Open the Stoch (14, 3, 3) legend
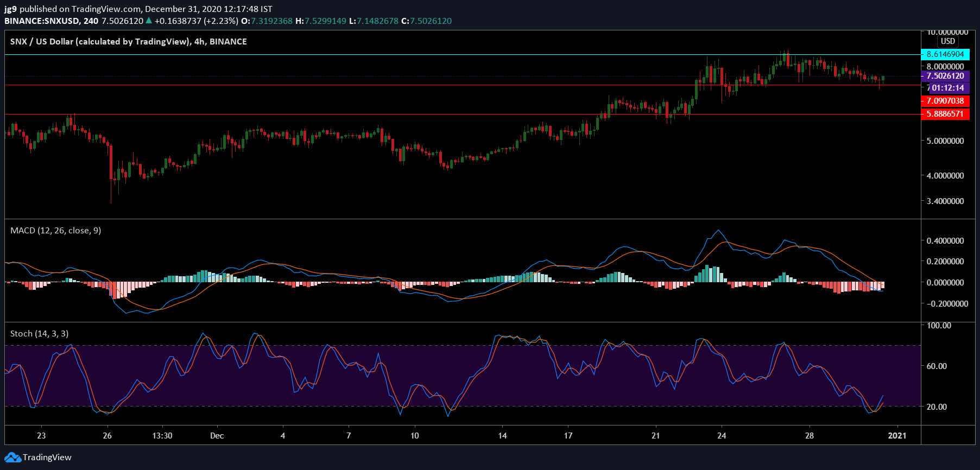The height and width of the screenshot is (470, 980). (40, 334)
